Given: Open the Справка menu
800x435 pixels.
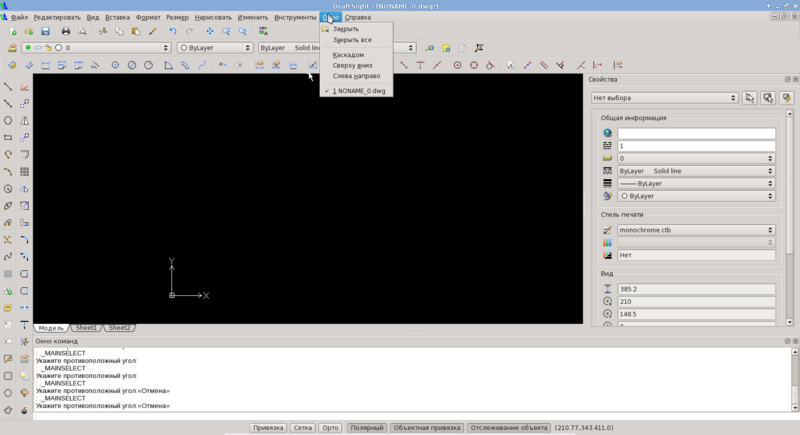Looking at the screenshot, I should pyautogui.click(x=358, y=17).
